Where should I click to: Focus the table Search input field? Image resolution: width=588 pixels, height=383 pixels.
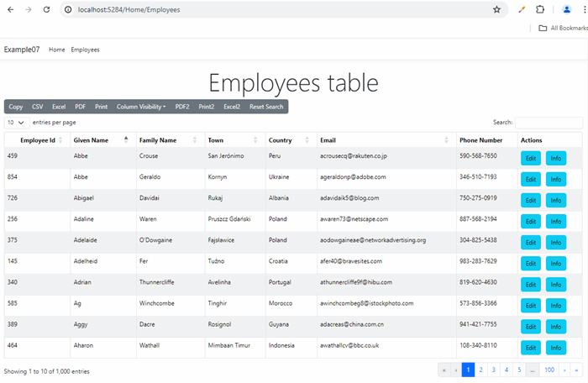(x=549, y=123)
